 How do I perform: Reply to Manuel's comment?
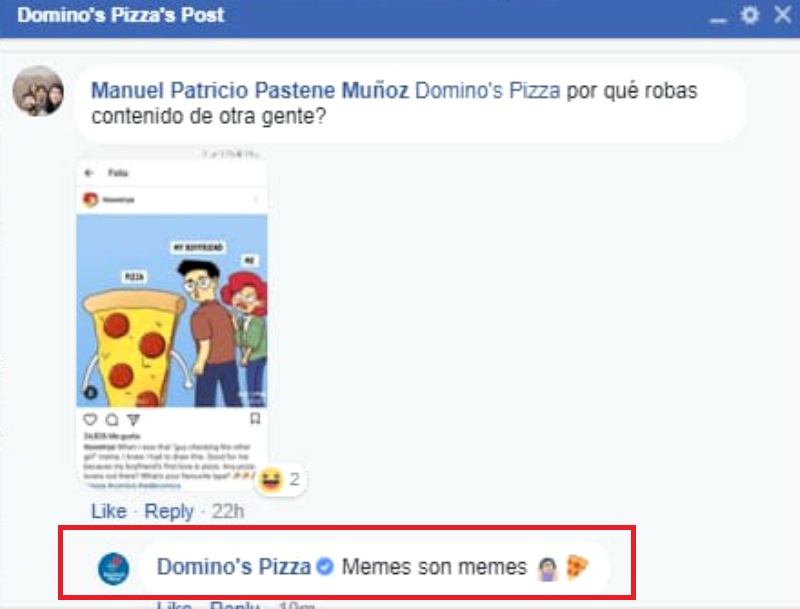click(x=169, y=511)
